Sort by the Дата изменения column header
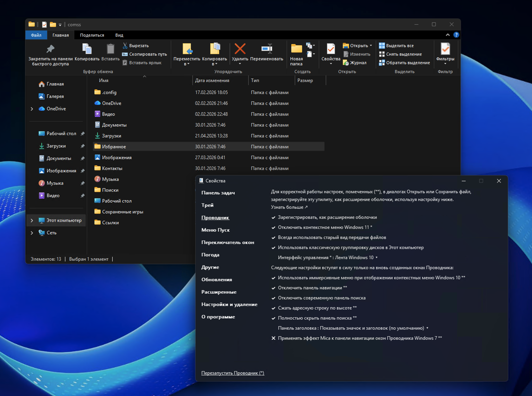The height and width of the screenshot is (396, 532). coord(212,81)
